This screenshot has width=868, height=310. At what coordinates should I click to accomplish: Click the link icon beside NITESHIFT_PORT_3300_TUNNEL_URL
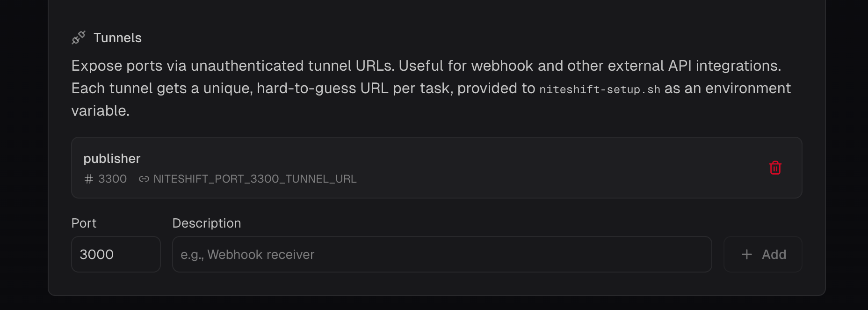[x=144, y=179]
